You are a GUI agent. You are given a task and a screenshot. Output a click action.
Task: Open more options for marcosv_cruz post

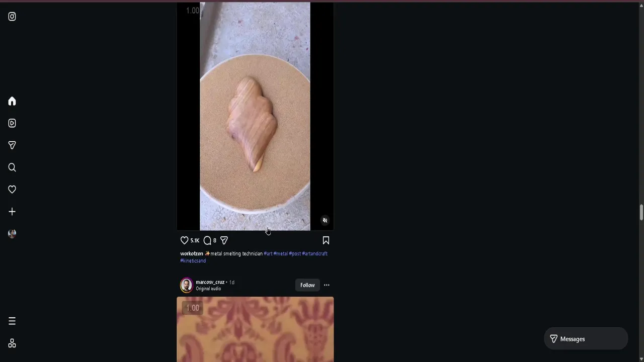(327, 285)
